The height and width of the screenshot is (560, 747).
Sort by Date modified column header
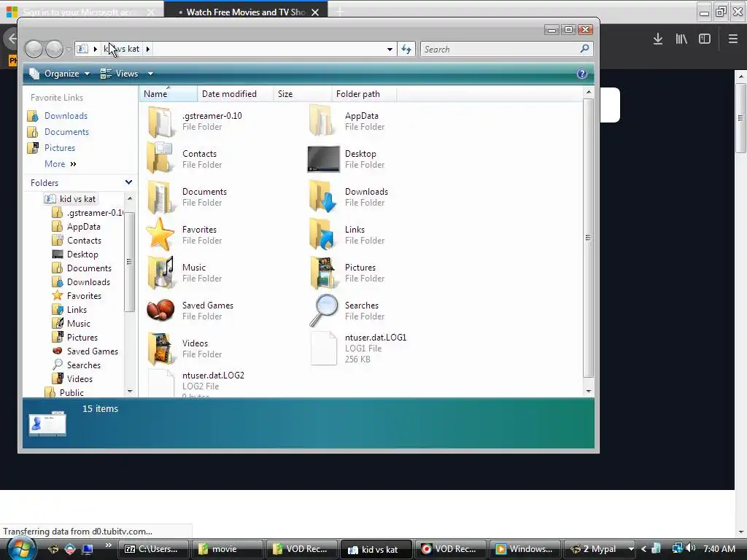click(236, 94)
